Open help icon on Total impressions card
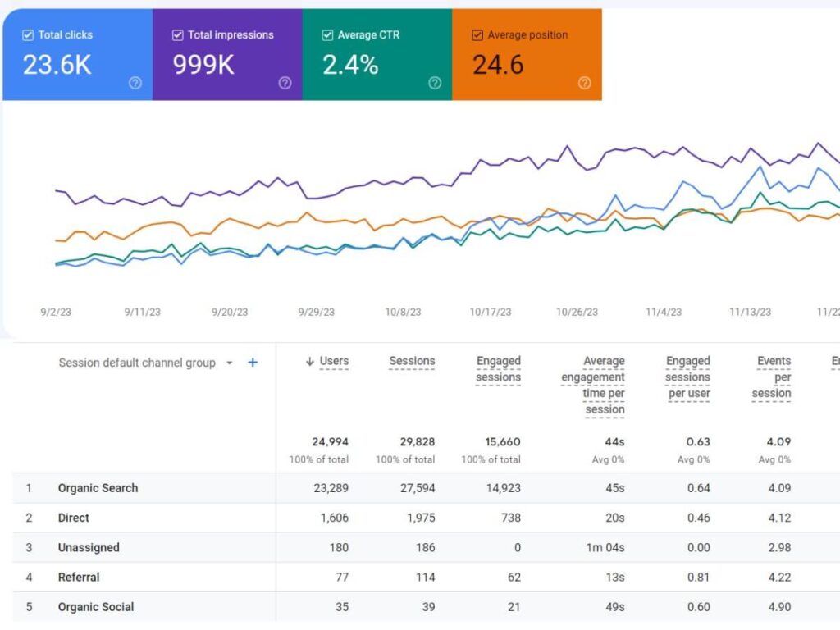840x630 pixels. (285, 83)
